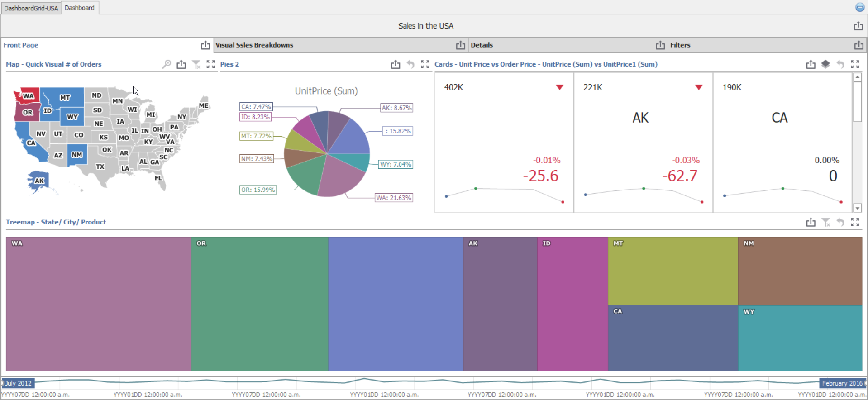868x400 pixels.
Task: Select the NM state on the map
Action: pos(77,155)
